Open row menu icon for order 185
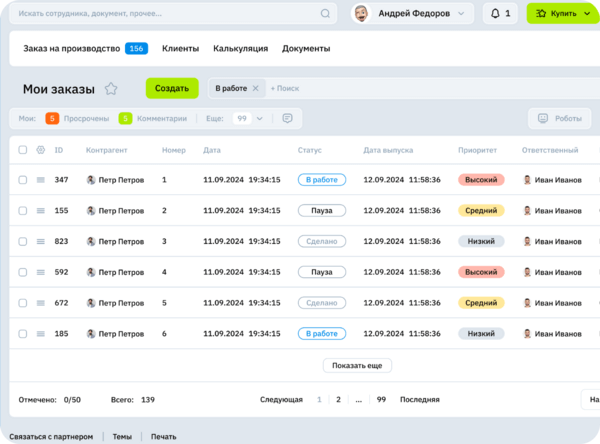This screenshot has width=600, height=444. pos(41,334)
